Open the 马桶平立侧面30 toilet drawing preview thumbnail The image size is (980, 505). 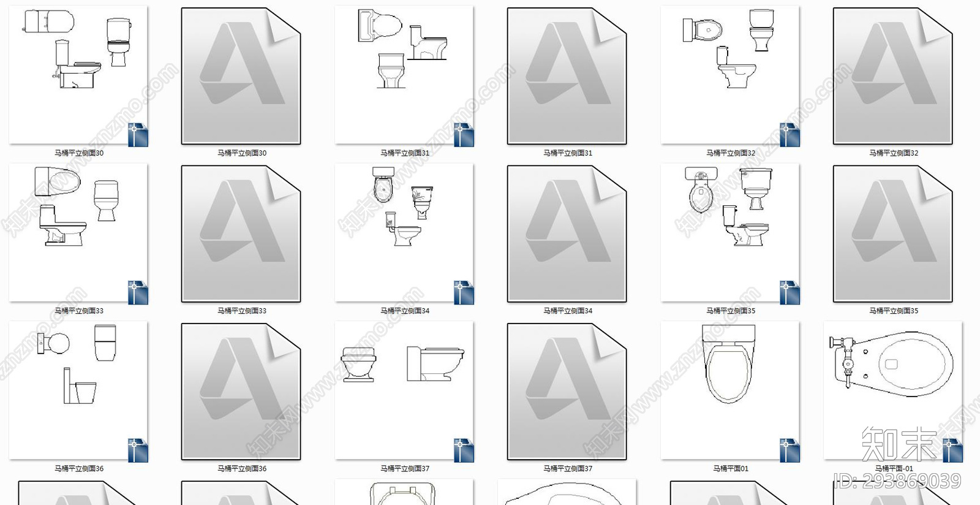click(x=78, y=75)
